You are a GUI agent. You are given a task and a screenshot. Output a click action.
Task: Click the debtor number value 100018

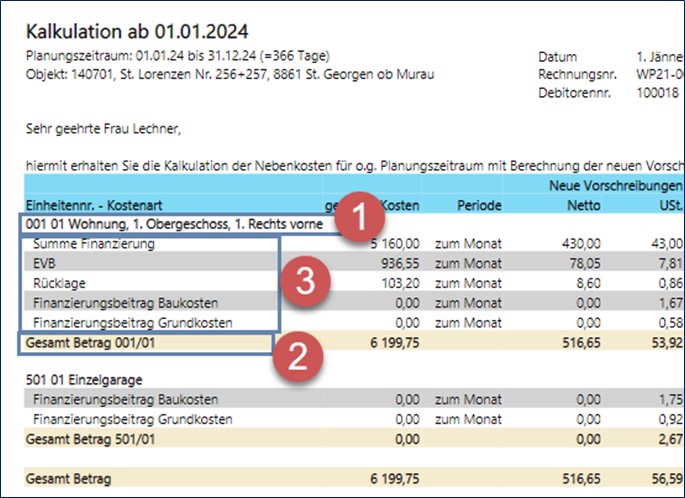click(657, 92)
